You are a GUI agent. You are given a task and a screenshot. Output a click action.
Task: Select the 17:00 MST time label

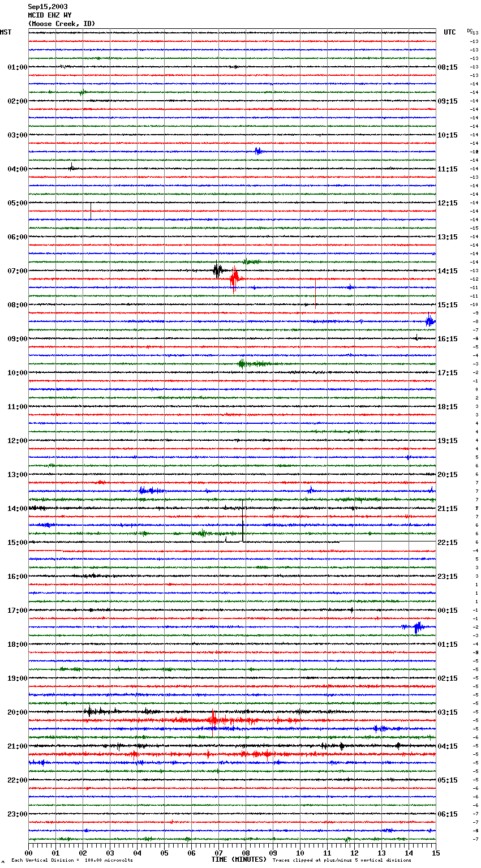click(18, 611)
